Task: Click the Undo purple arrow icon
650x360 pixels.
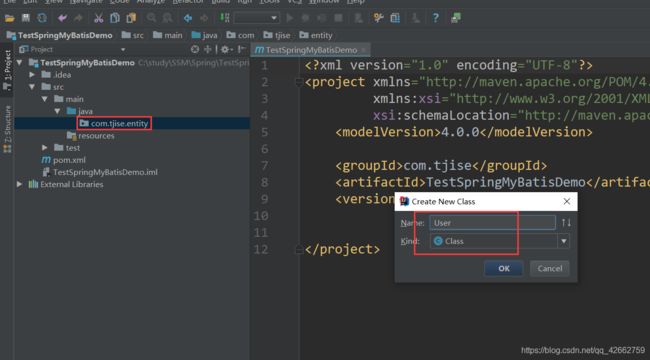Action: (62, 18)
